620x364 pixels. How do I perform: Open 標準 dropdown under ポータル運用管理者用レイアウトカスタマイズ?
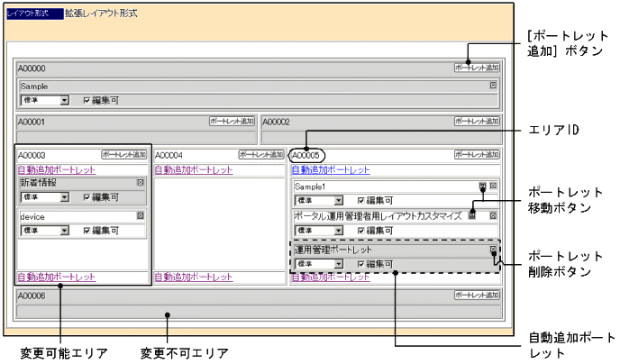tap(319, 231)
